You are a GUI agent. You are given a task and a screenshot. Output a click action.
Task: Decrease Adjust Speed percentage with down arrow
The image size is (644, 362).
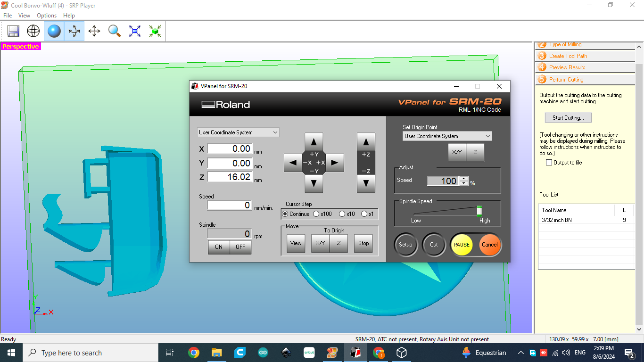click(464, 183)
